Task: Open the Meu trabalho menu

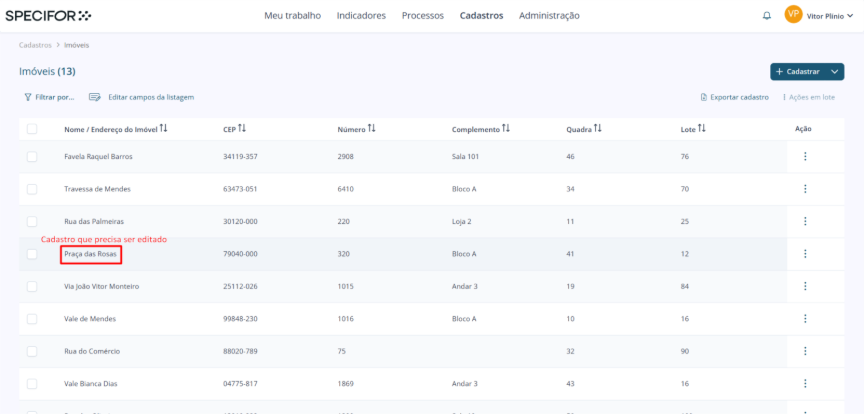Action: click(293, 16)
